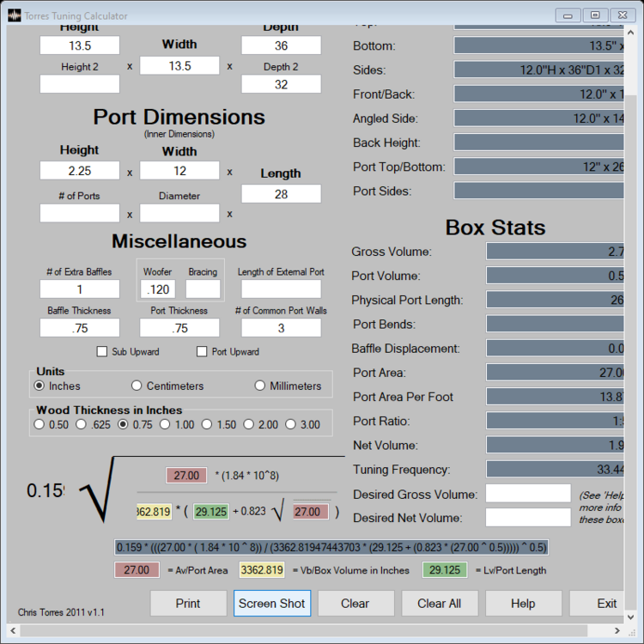Screen dimensions: 644x644
Task: Select the Inches units radio button
Action: (x=39, y=386)
